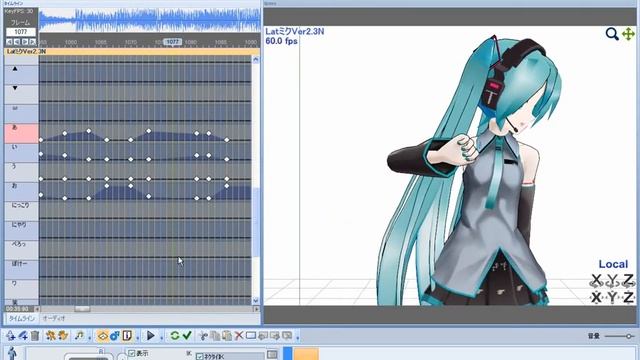The height and width of the screenshot is (360, 640).
Task: Click the green circular refresh arrows icon
Action: click(x=175, y=336)
